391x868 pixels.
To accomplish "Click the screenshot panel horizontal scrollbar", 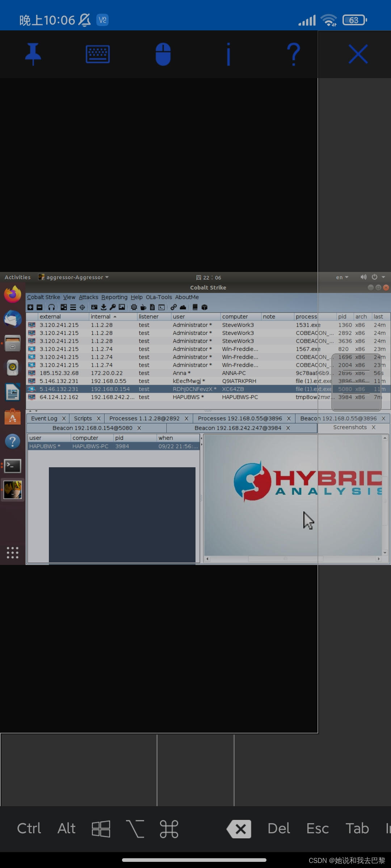I will (x=293, y=559).
